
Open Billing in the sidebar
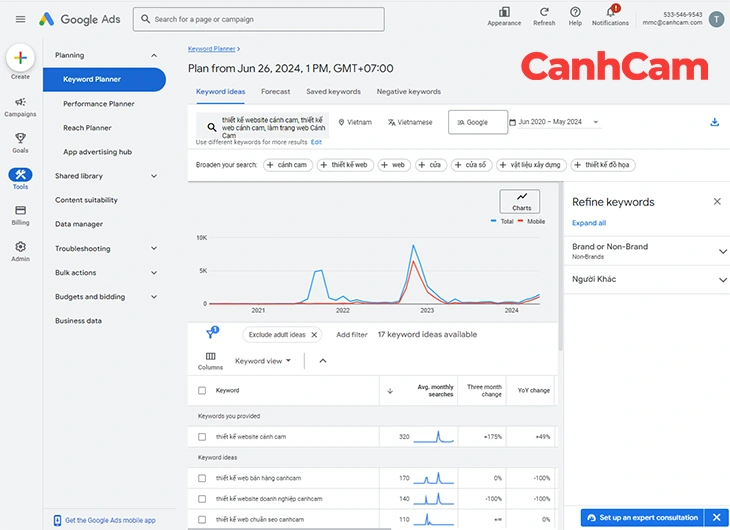pos(20,215)
